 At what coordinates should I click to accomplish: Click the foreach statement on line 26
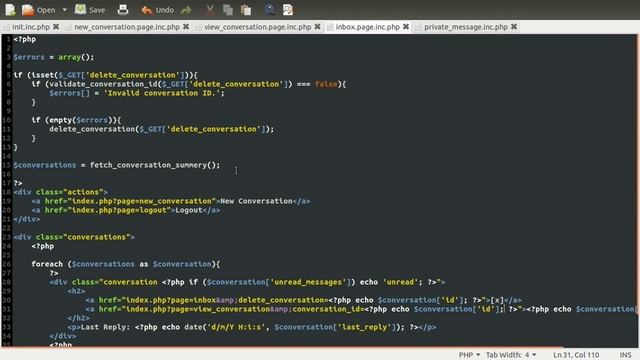point(126,264)
